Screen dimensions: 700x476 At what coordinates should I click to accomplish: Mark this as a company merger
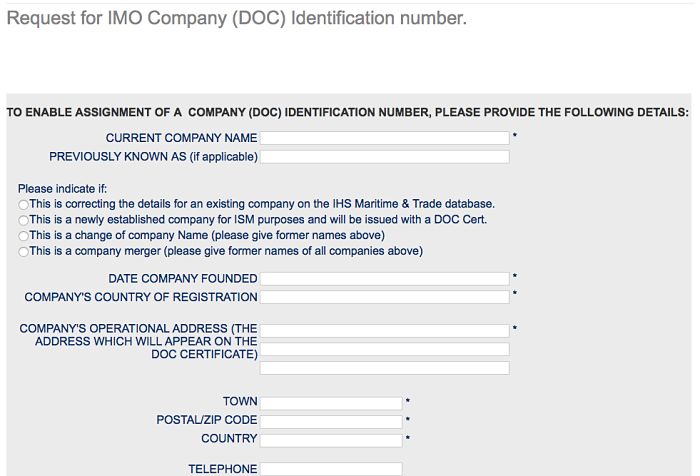pos(24,252)
